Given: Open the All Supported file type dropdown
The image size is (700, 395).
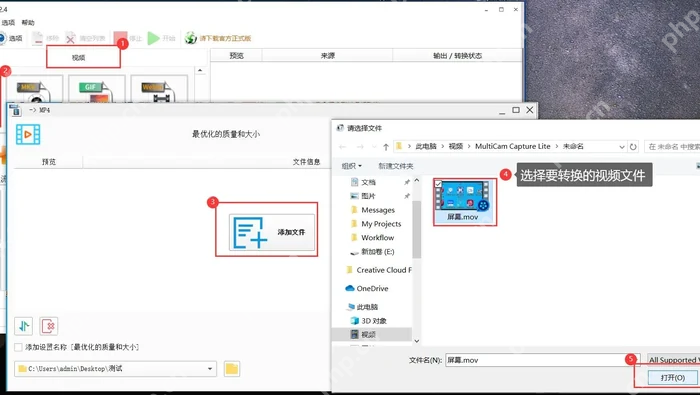Looking at the screenshot, I should point(673,360).
